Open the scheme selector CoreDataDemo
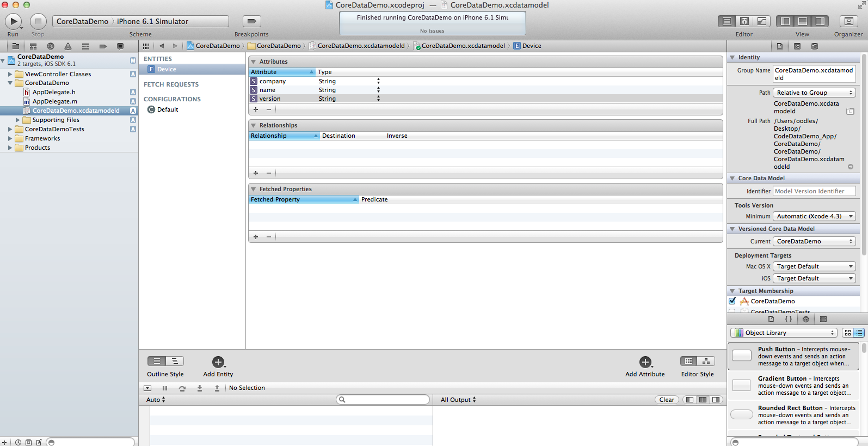Screen dimensions: 868x446 (x=83, y=21)
